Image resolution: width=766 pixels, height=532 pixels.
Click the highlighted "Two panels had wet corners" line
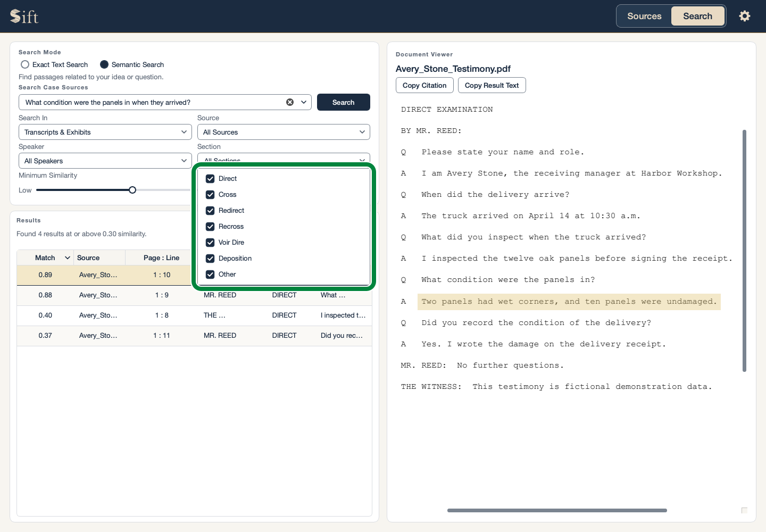tap(569, 302)
